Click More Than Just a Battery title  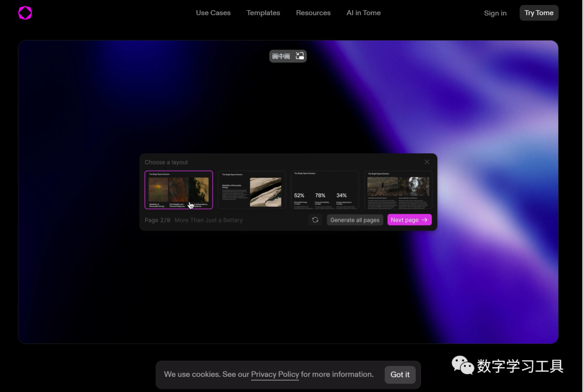208,221
